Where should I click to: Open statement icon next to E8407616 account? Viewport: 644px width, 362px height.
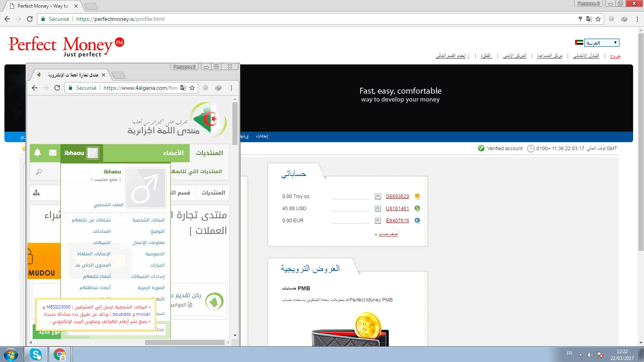378,221
